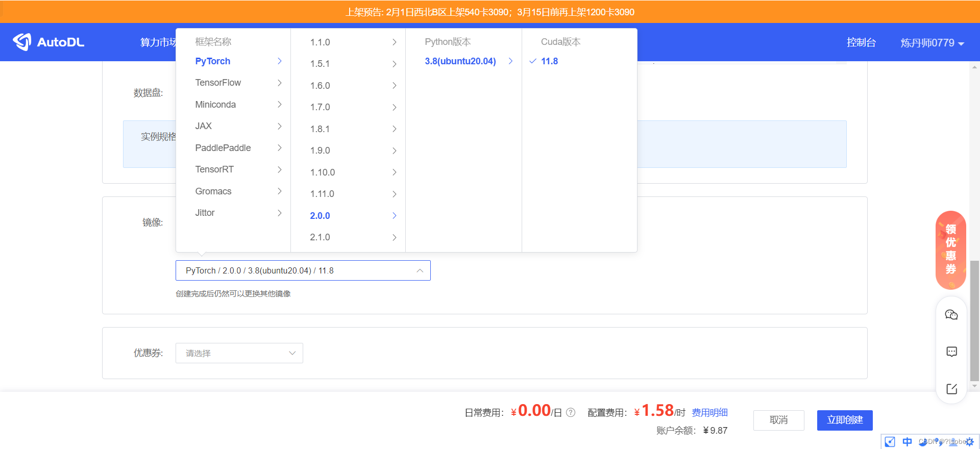
Task: Select the PaddlePaddle framework
Action: tap(233, 148)
